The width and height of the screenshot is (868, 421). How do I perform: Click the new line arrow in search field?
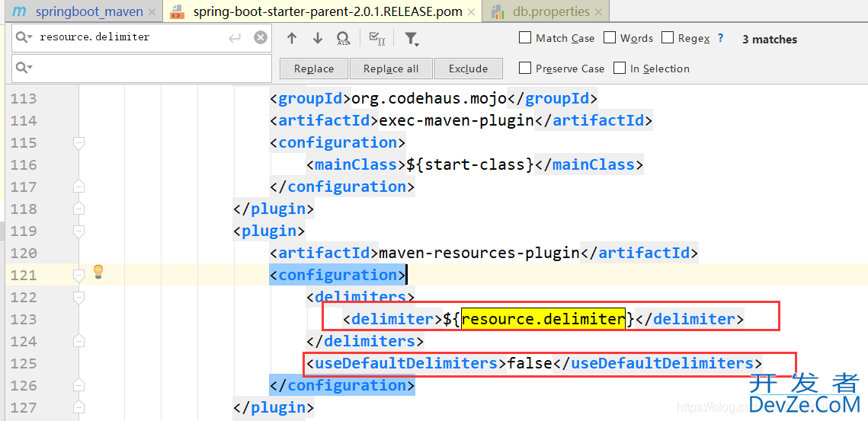(235, 37)
